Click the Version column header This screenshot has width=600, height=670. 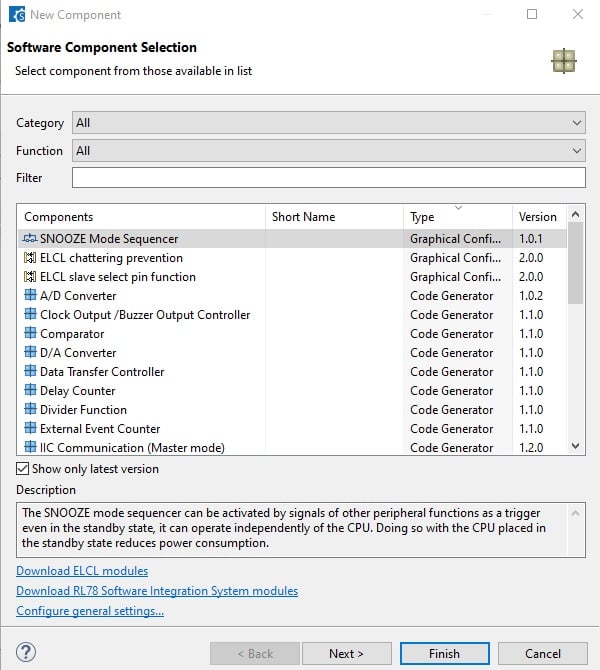click(x=538, y=217)
